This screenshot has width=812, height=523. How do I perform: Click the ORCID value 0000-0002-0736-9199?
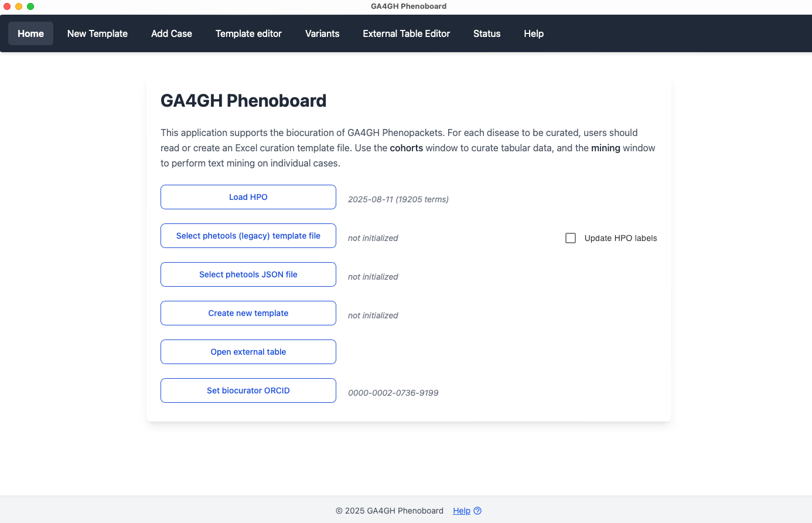click(393, 393)
